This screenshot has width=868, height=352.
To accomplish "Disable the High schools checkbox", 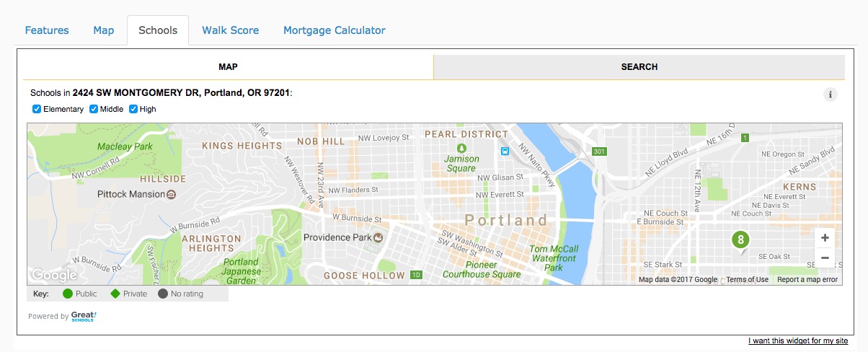I will pyautogui.click(x=133, y=109).
